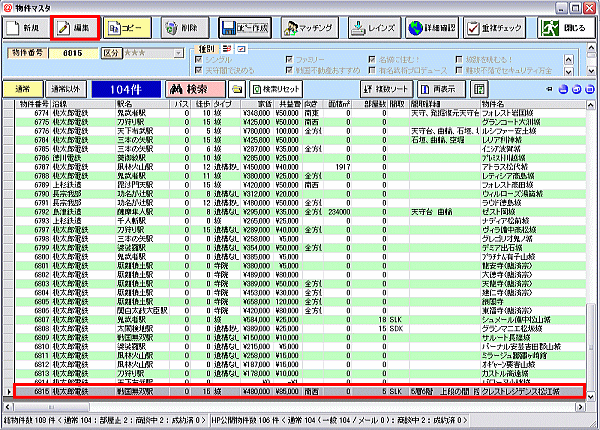Click the 検索 search button
Screen dimensions: 600x430
[195, 89]
